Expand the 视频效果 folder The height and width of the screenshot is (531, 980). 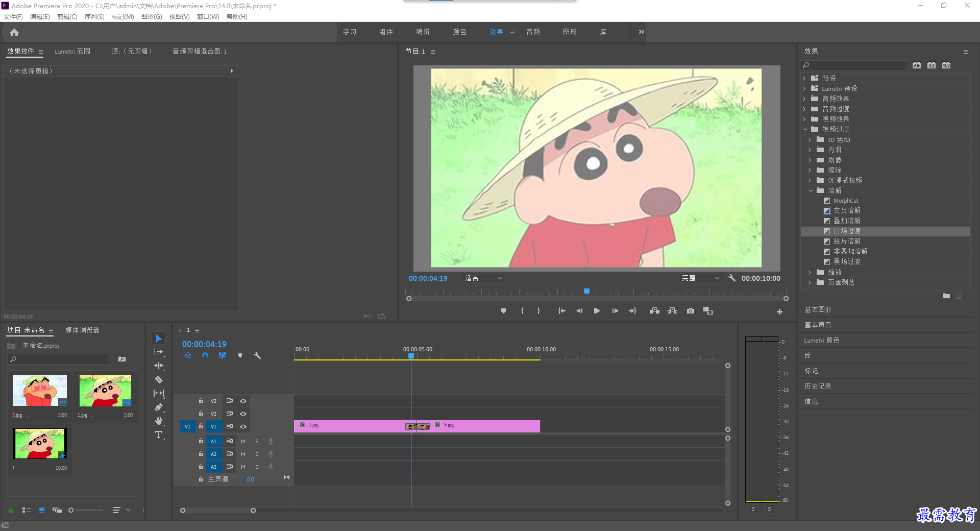coord(804,119)
